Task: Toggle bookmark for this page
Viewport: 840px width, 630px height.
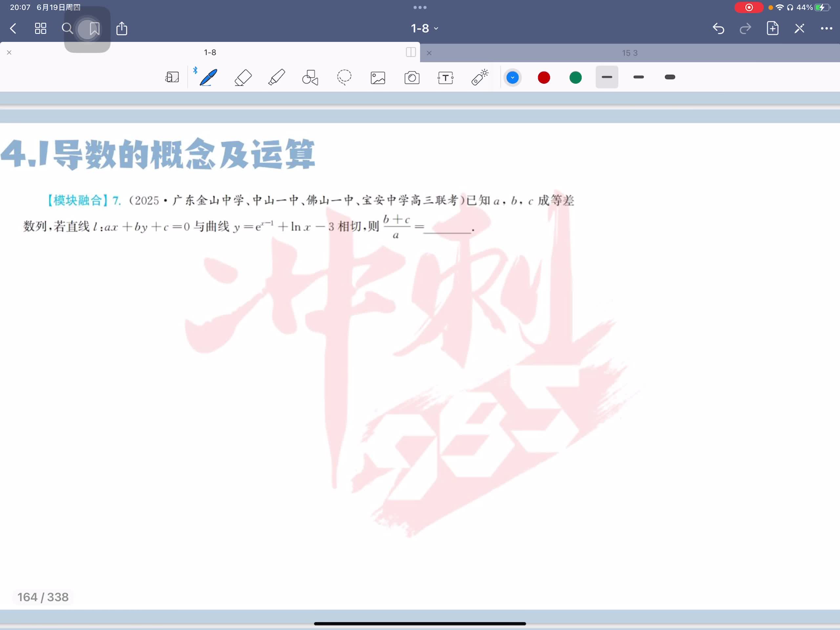Action: (94, 29)
